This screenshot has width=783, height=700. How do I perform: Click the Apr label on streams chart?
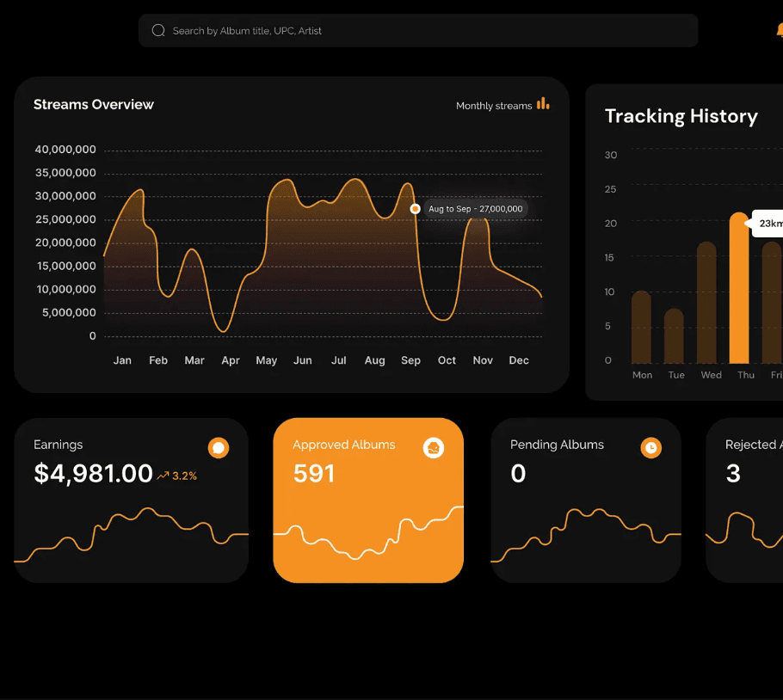[231, 360]
